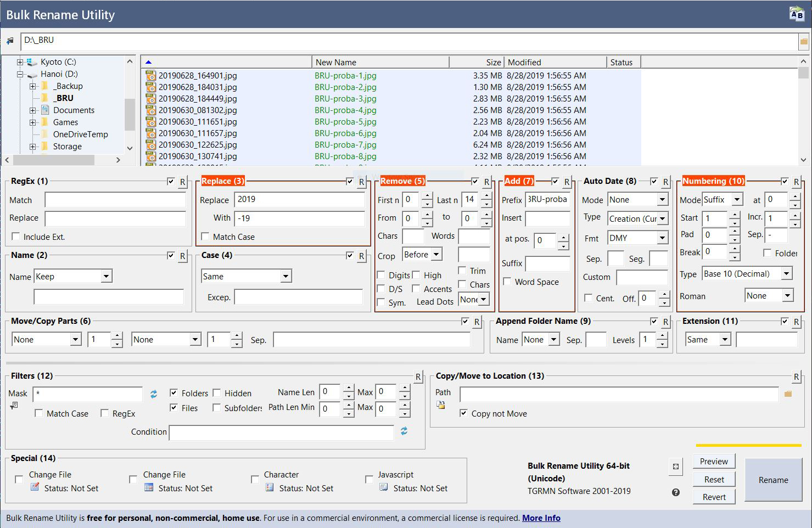Reset the Replace (3) section with R
The width and height of the screenshot is (812, 528).
pyautogui.click(x=362, y=182)
